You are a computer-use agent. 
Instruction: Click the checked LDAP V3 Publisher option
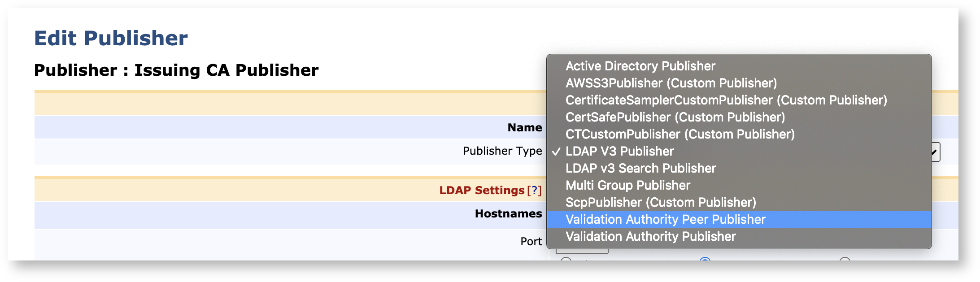coord(619,151)
